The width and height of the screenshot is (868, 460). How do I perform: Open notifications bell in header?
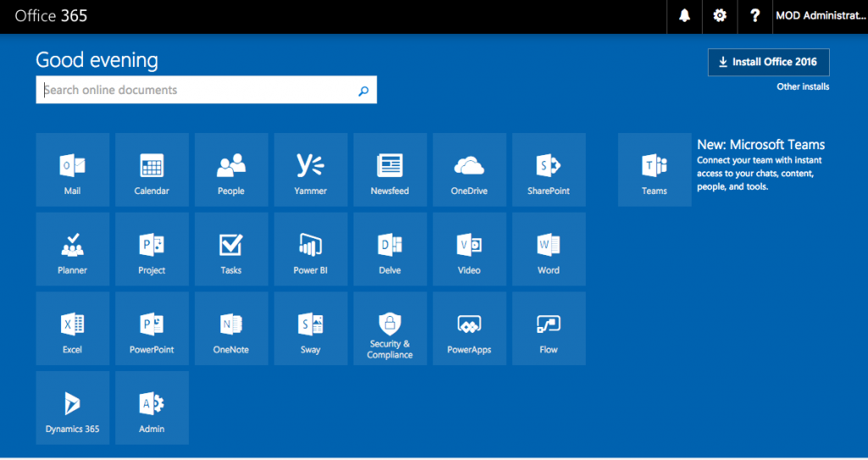[685, 16]
